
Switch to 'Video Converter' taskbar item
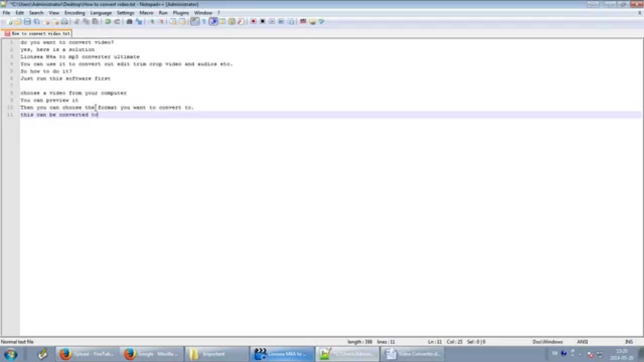point(412,354)
